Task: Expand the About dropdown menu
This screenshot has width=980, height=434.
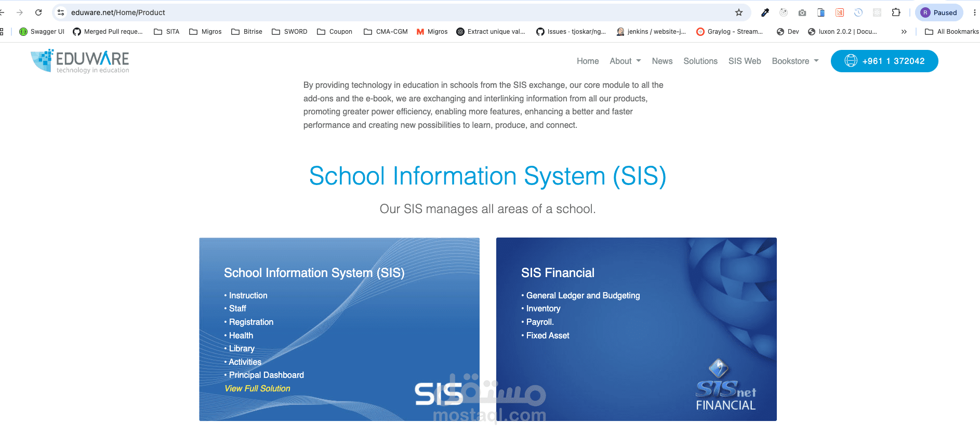Action: pos(625,61)
